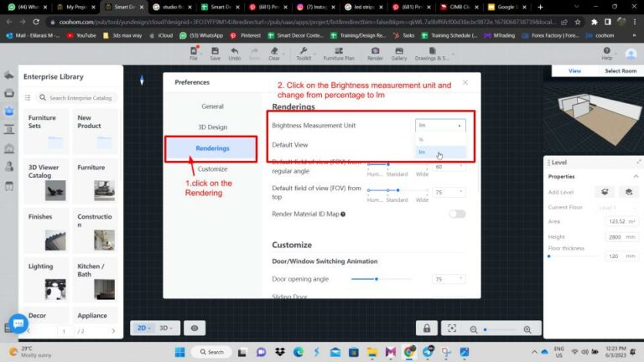Click the lock icon in bottom bar
Viewport: 644px width, 362px height.
(x=427, y=328)
